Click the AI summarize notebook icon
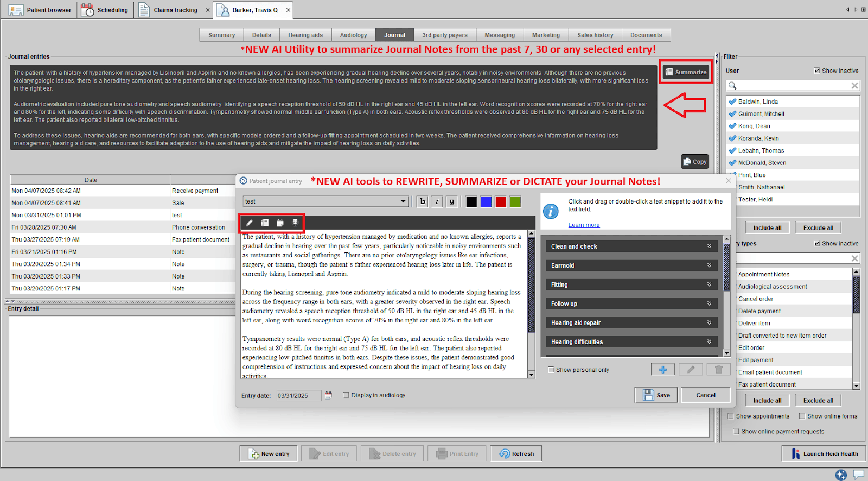This screenshot has width=868, height=481. [x=265, y=223]
